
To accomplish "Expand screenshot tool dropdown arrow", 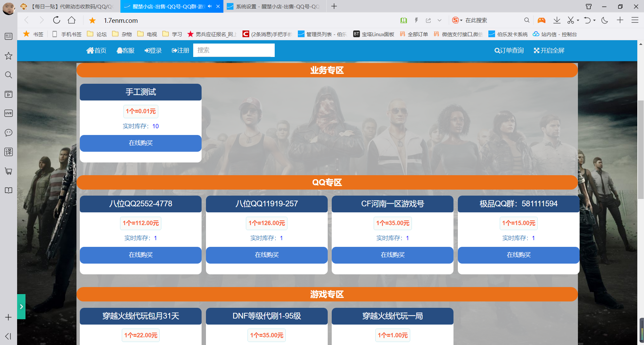I will [x=578, y=20].
